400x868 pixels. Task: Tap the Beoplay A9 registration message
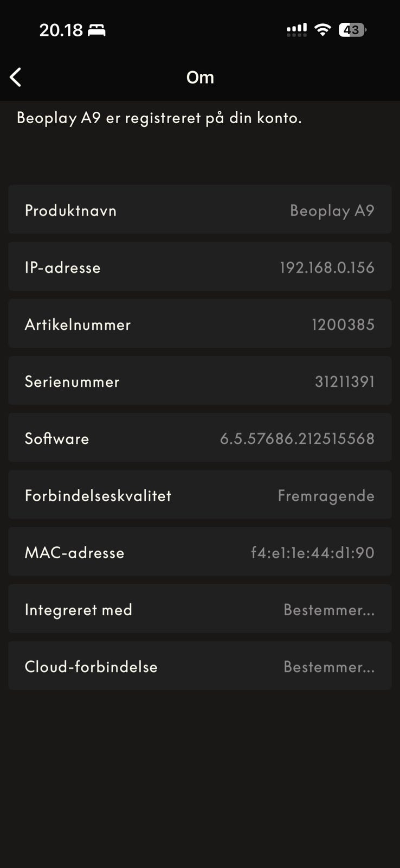coord(159,118)
